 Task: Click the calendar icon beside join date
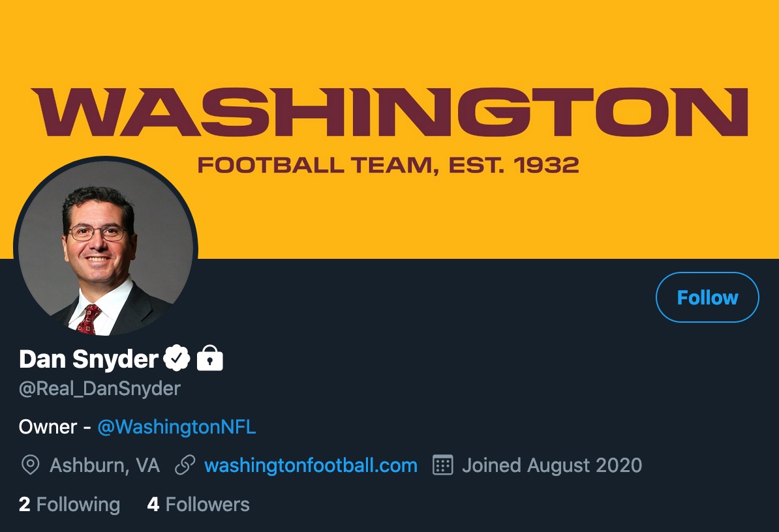(443, 465)
